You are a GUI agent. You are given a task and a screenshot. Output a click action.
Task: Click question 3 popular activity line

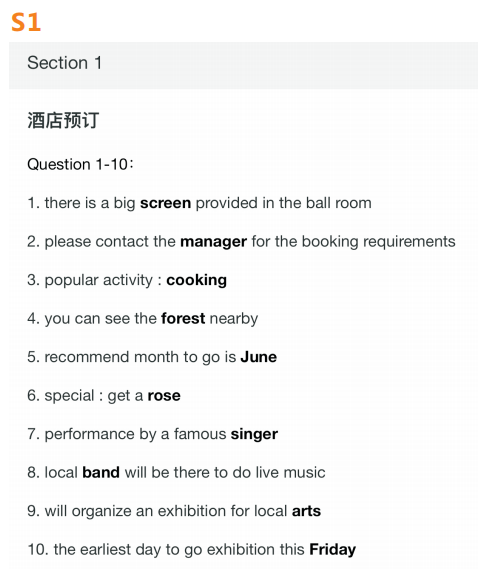127,280
